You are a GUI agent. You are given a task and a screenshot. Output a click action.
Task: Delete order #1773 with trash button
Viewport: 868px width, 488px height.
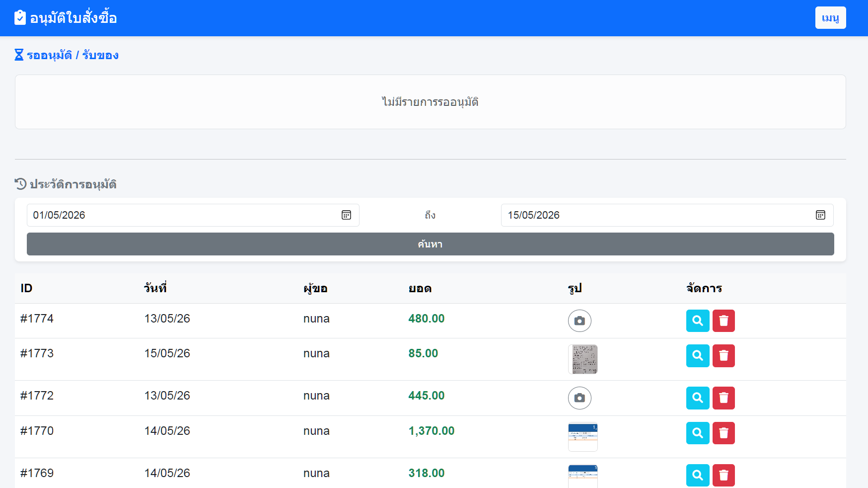coord(723,356)
